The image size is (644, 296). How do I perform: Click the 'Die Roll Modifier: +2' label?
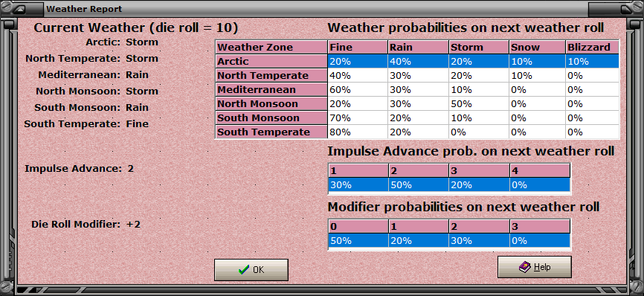click(86, 225)
